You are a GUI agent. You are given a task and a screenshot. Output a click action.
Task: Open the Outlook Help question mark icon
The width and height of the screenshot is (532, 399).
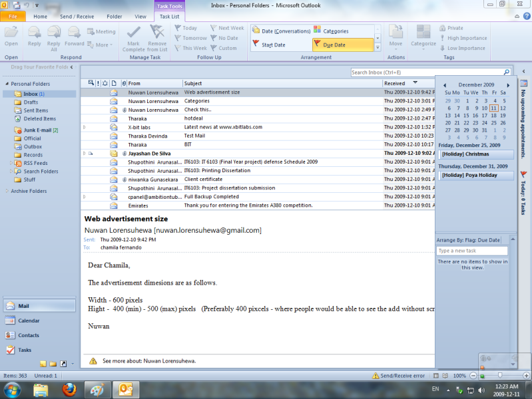coord(527,16)
